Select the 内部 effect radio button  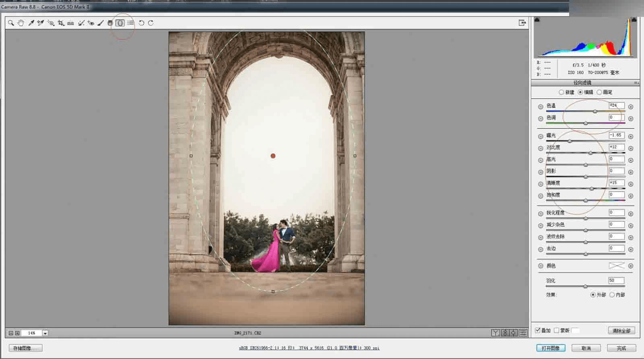[x=612, y=295]
